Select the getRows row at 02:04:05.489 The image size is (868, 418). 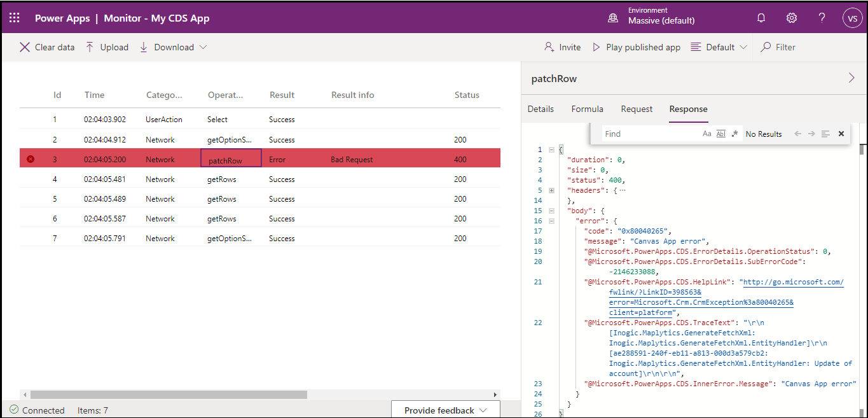tap(260, 199)
